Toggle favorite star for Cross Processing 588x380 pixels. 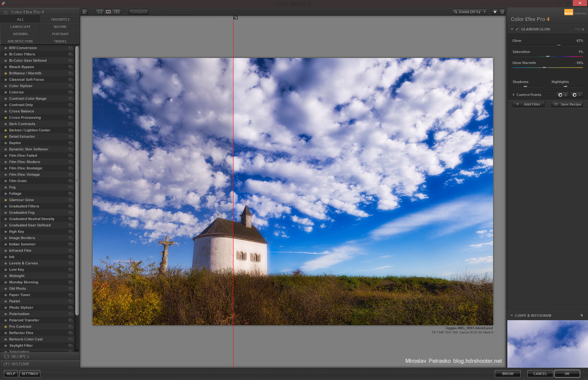click(5, 117)
